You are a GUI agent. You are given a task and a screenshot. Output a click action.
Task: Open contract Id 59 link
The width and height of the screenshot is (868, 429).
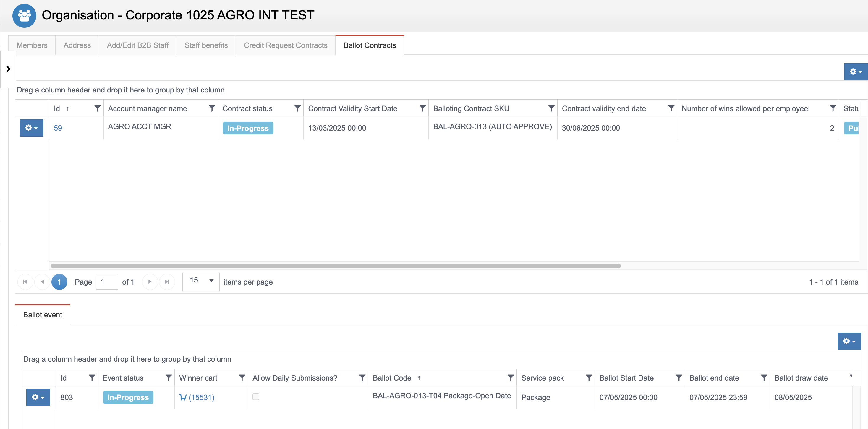(x=58, y=128)
